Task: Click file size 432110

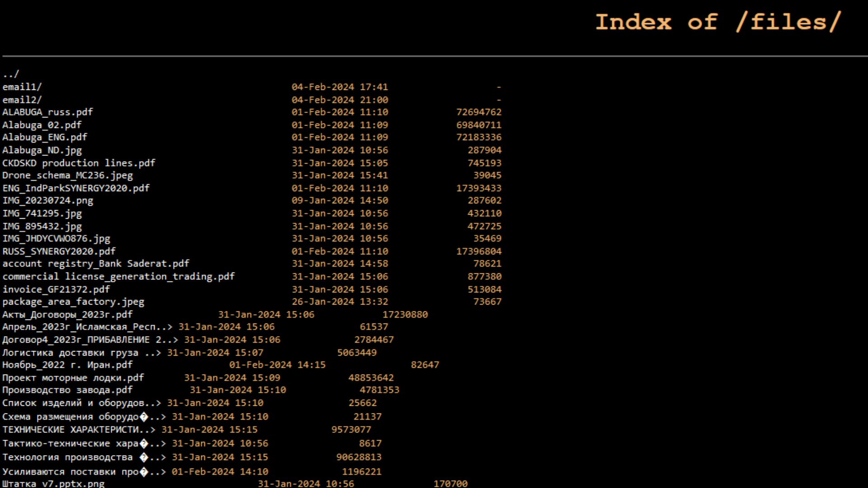Action: (485, 213)
